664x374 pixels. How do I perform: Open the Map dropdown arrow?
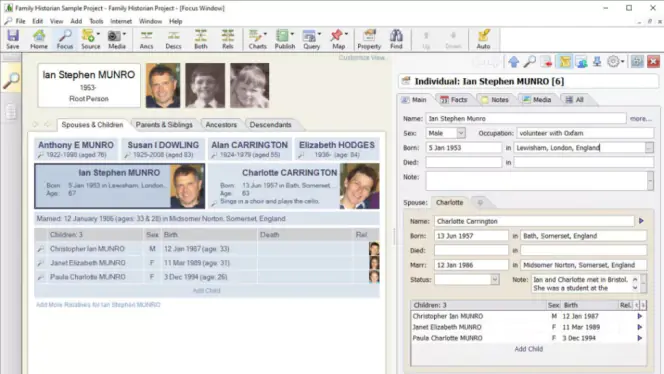pos(346,34)
